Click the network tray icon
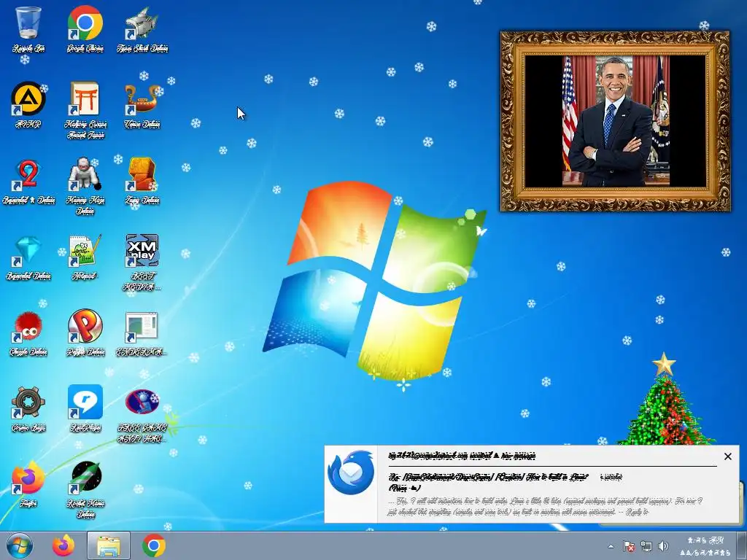 [646, 546]
